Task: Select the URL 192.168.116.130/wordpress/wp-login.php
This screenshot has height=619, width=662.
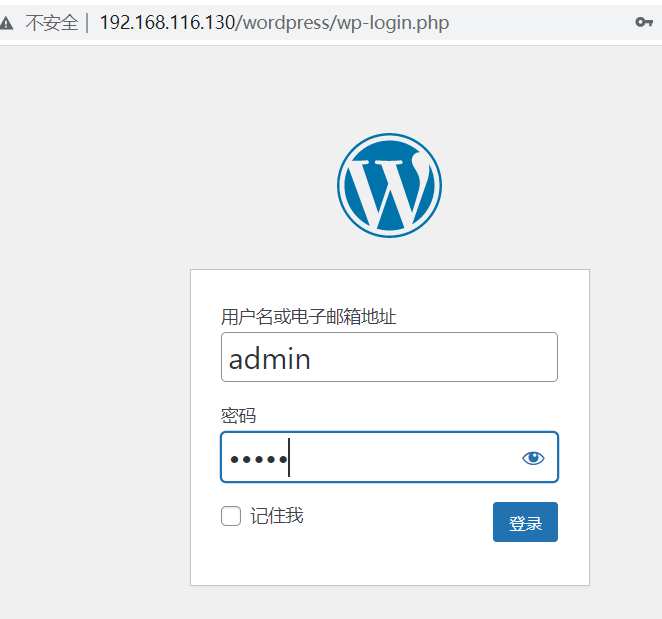Action: coord(274,22)
